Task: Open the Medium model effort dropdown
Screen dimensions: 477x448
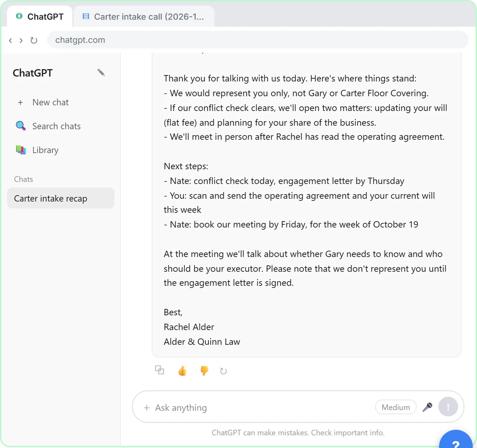Action: click(x=396, y=407)
